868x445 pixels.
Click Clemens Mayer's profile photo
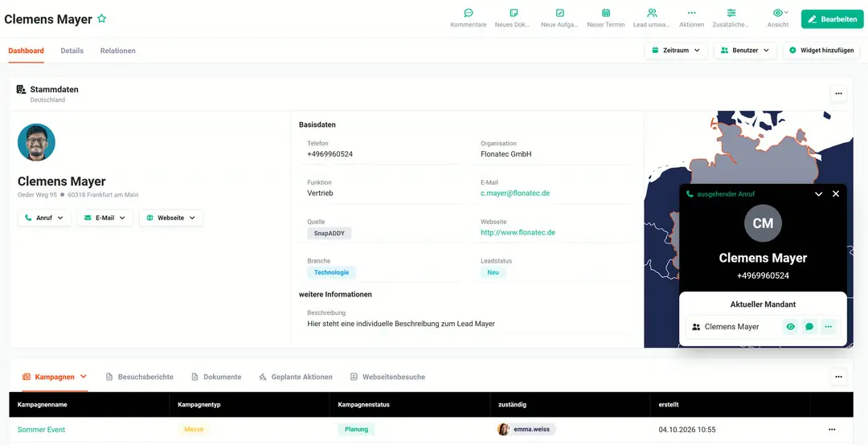pos(36,142)
